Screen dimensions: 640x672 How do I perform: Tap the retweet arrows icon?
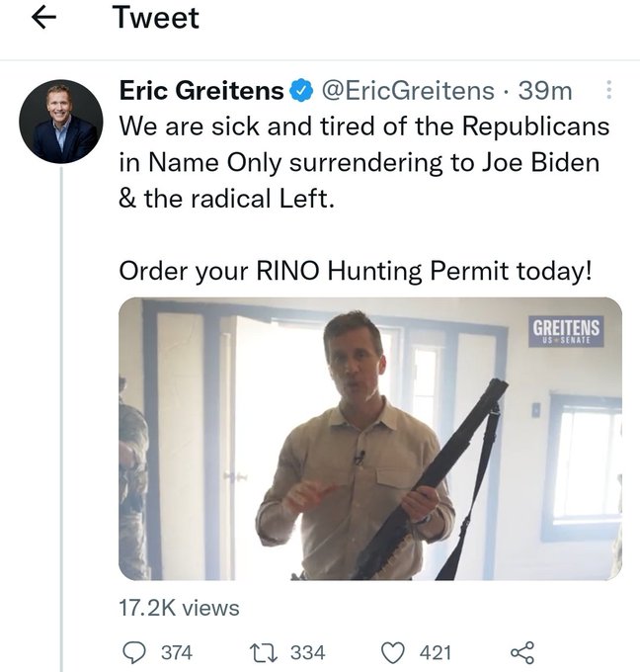point(261,652)
